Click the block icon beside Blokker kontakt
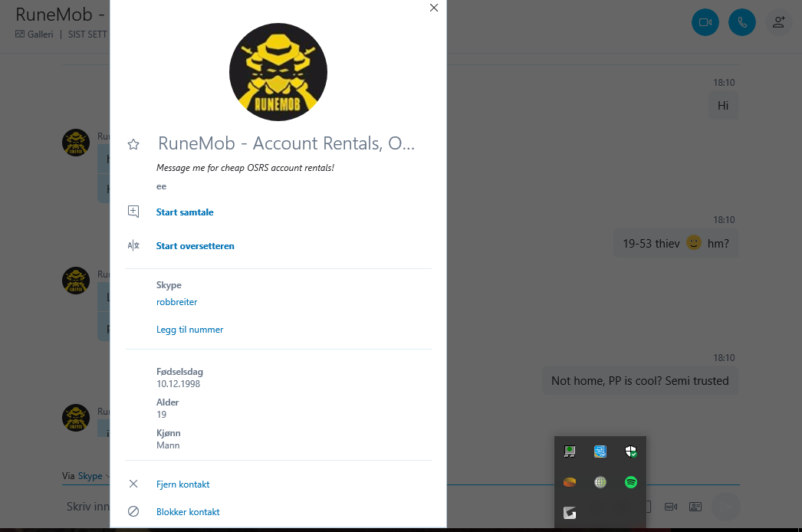The image size is (802, 532). (x=133, y=511)
